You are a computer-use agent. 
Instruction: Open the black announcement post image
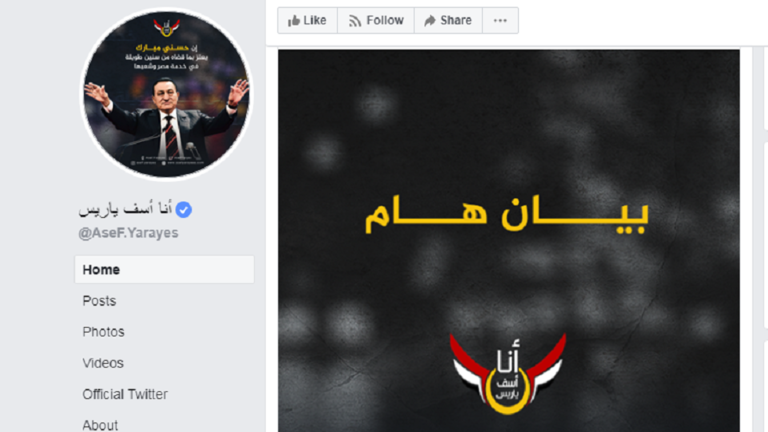click(x=509, y=240)
